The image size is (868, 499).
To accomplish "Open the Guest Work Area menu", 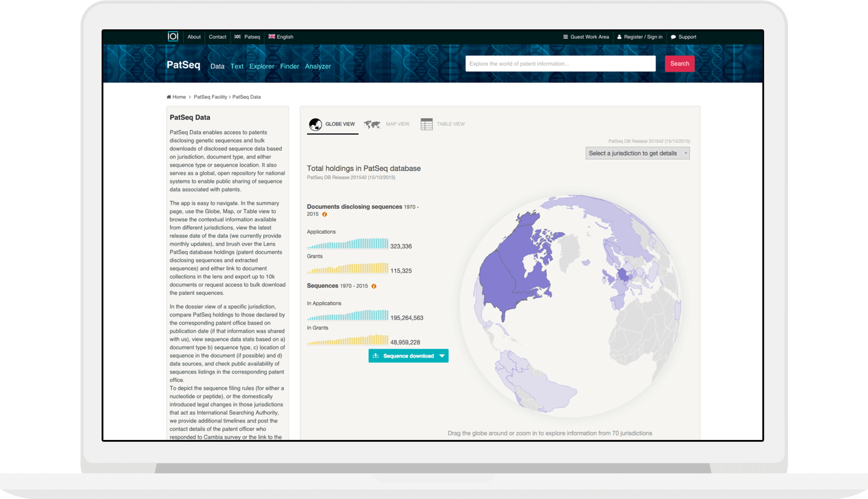I will click(x=586, y=37).
